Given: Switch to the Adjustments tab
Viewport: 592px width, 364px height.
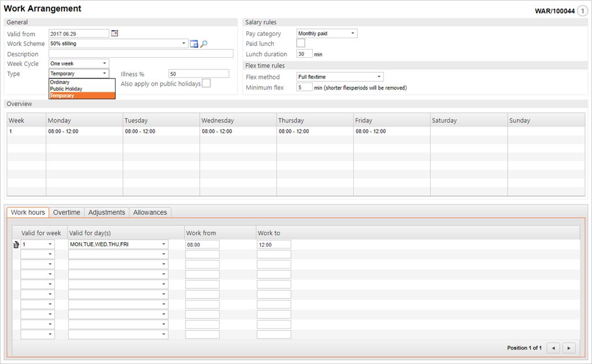Looking at the screenshot, I should pos(106,213).
